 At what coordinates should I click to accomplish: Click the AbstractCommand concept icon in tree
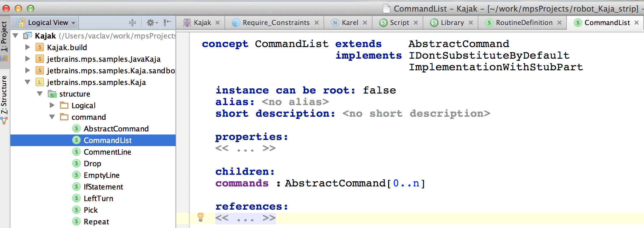[x=76, y=129]
